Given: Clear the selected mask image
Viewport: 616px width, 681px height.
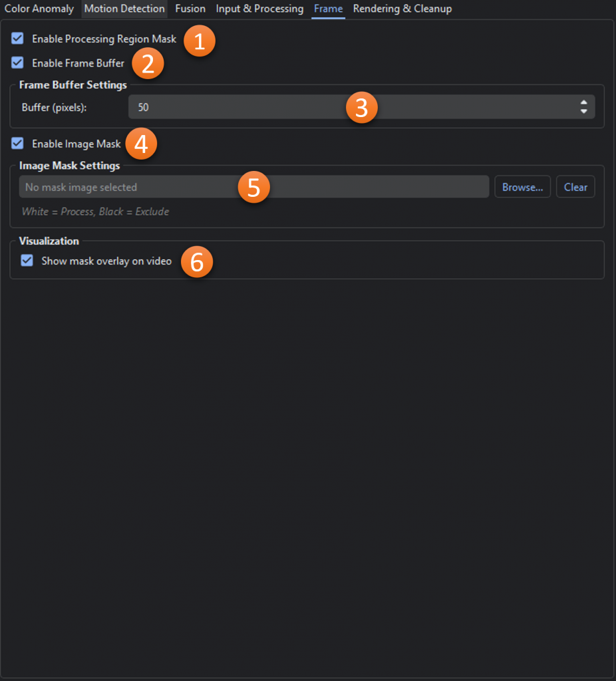Looking at the screenshot, I should tap(575, 187).
